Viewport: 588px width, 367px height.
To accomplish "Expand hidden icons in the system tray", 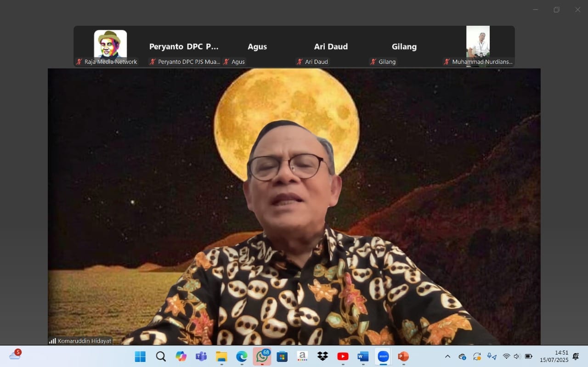I will click(x=447, y=356).
